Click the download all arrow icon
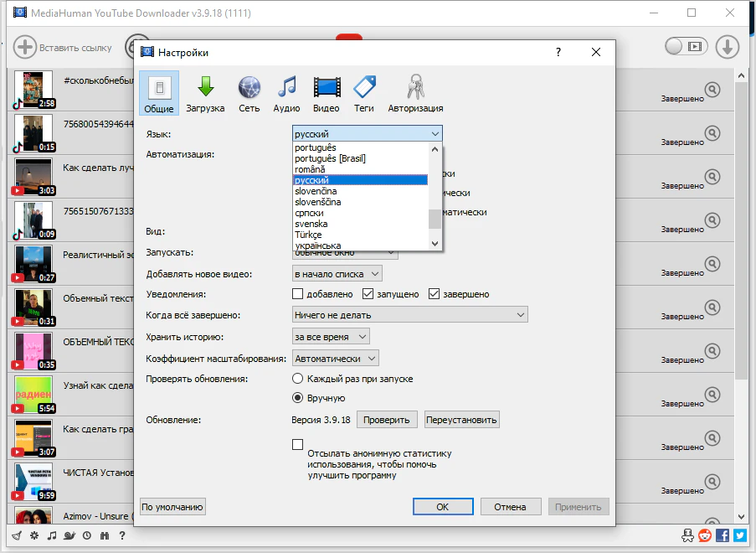 tap(727, 47)
